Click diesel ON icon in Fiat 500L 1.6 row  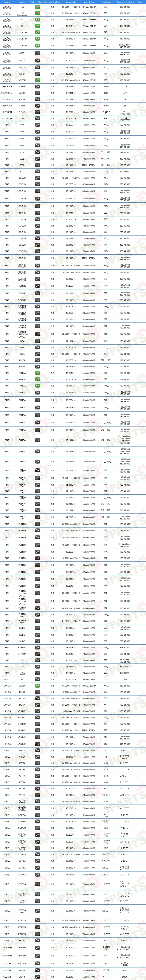[x=37, y=165]
